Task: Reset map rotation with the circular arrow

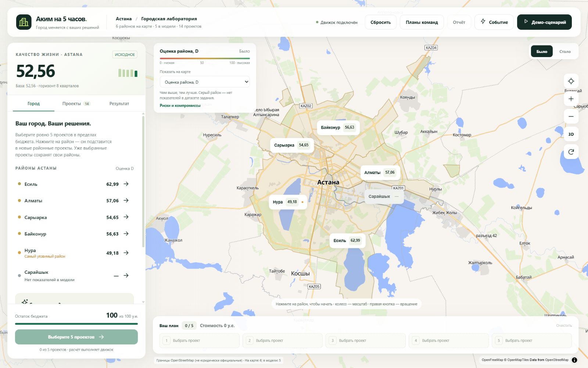Action: pos(571,152)
